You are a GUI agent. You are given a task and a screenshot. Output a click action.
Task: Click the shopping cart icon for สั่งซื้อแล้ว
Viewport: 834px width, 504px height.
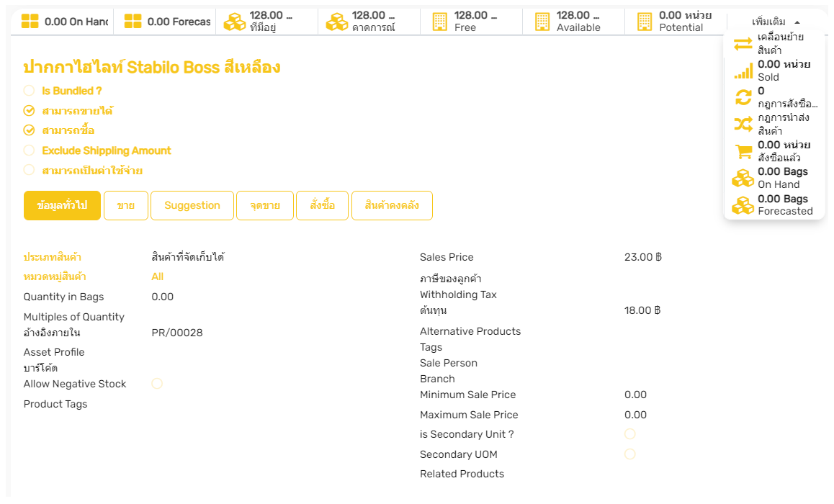point(743,151)
